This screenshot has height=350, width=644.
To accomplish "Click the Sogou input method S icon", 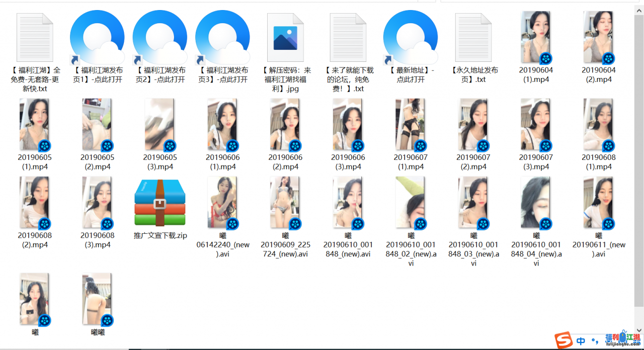I will [x=563, y=340].
